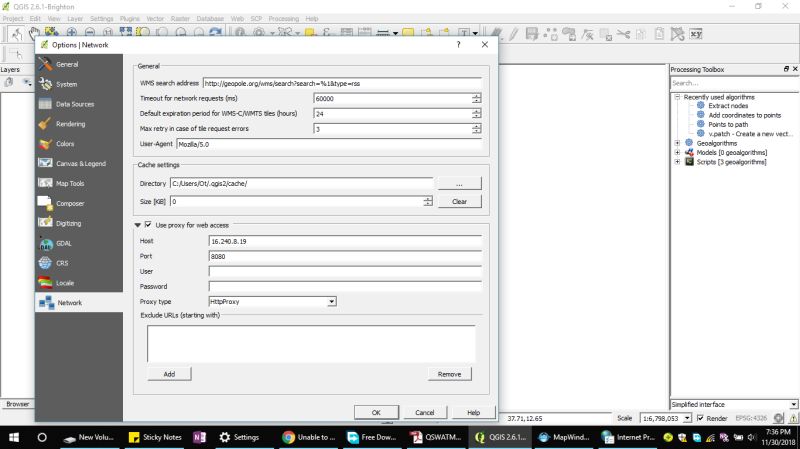This screenshot has width=800, height=449.
Task: Expand the Geoalgorithms tree node
Action: pos(677,143)
